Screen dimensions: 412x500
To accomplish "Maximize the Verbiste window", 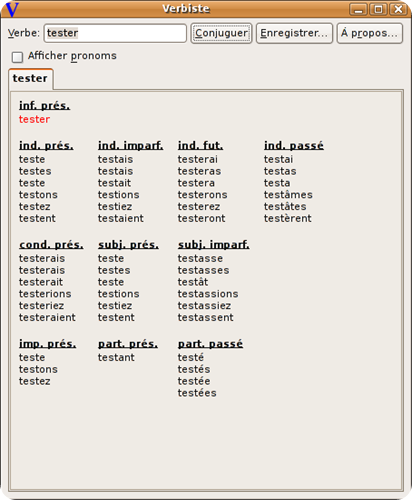I will click(x=378, y=9).
